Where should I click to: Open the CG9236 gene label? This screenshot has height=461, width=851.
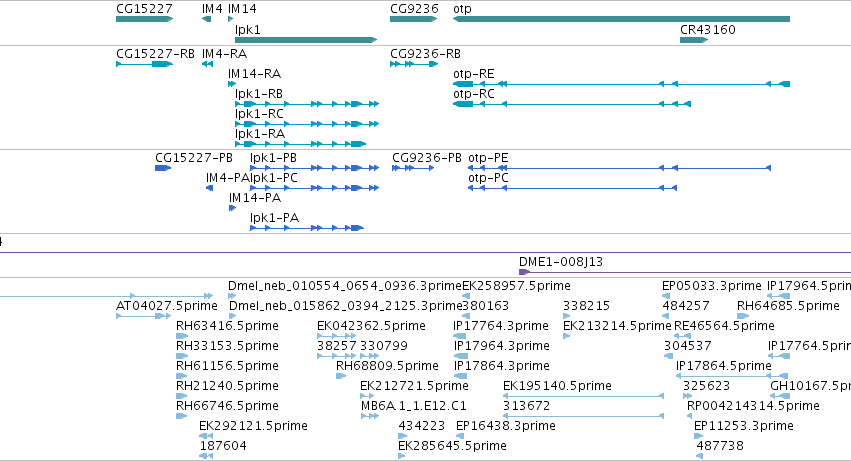pos(414,9)
